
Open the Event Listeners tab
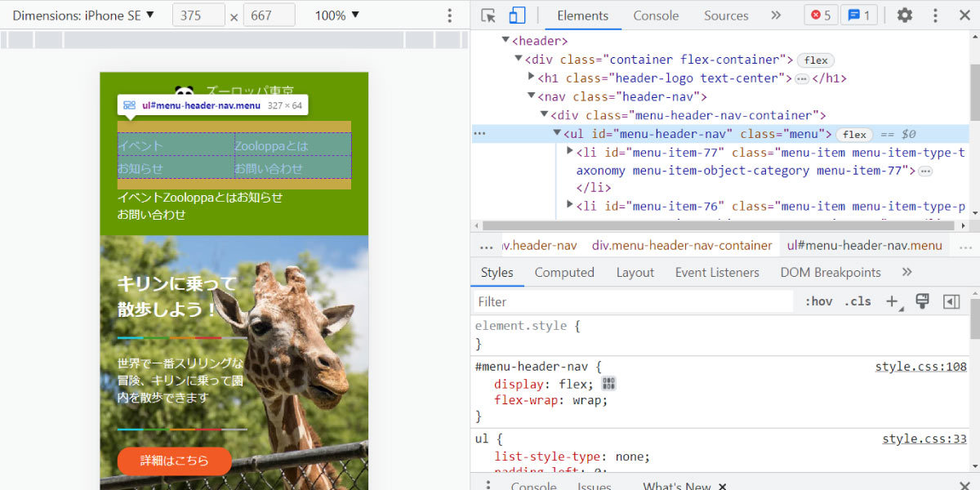click(x=717, y=273)
